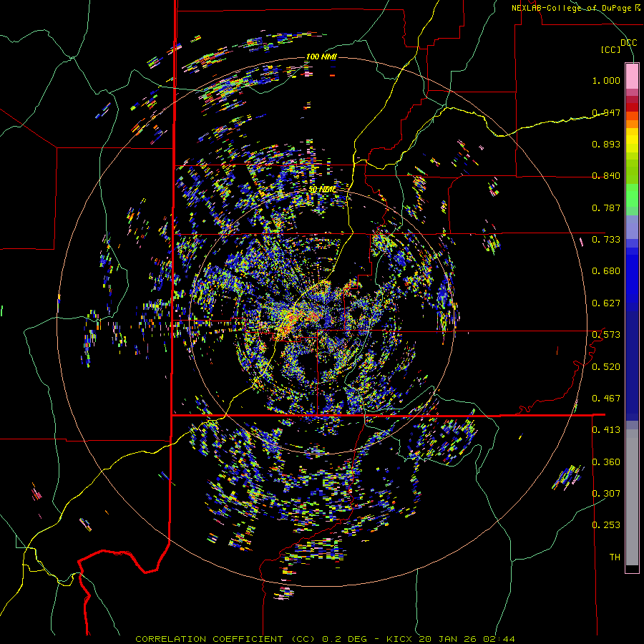The image size is (644, 644).
Task: Click the pink segment of the color bar
Action: [632, 76]
